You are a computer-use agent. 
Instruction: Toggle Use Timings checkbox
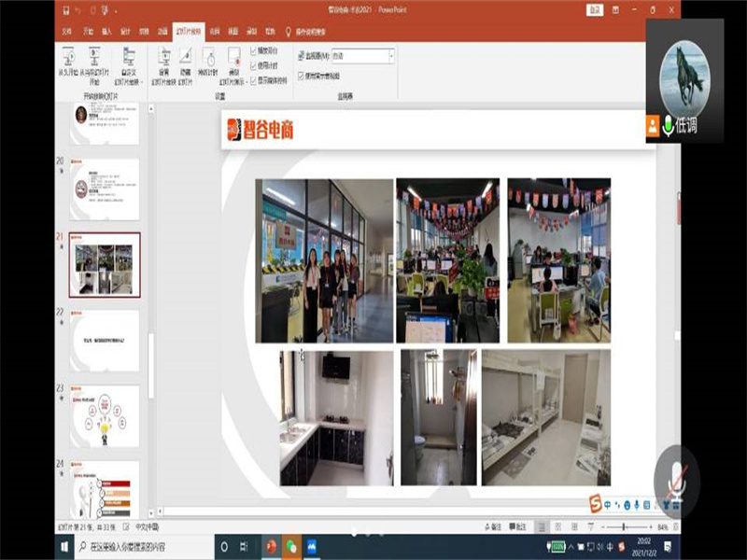(x=254, y=64)
